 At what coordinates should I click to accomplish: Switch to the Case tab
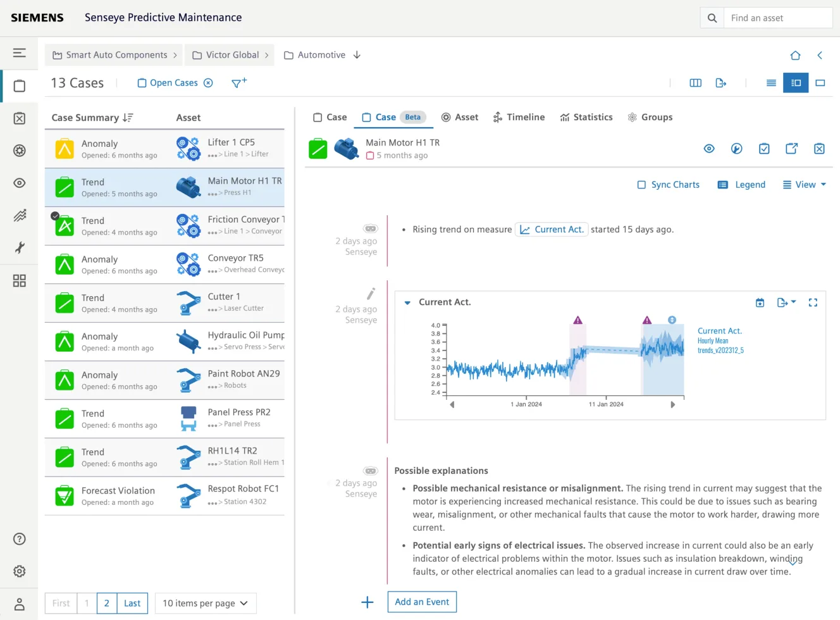coord(330,117)
